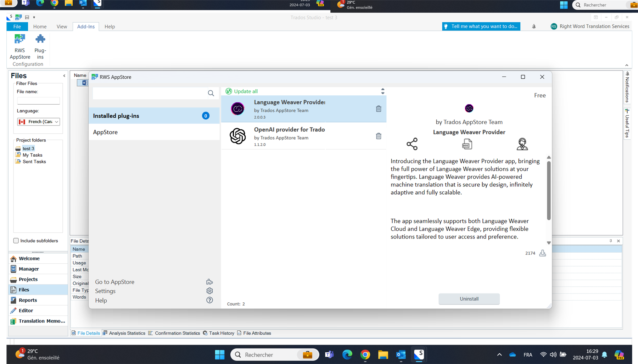Image resolution: width=638 pixels, height=364 pixels.
Task: Select My Tasks folder
Action: pos(32,155)
